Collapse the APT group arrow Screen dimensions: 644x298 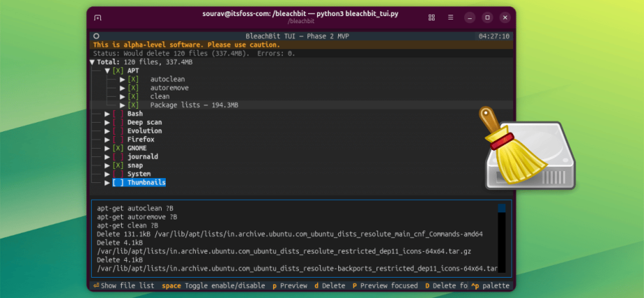coord(107,71)
